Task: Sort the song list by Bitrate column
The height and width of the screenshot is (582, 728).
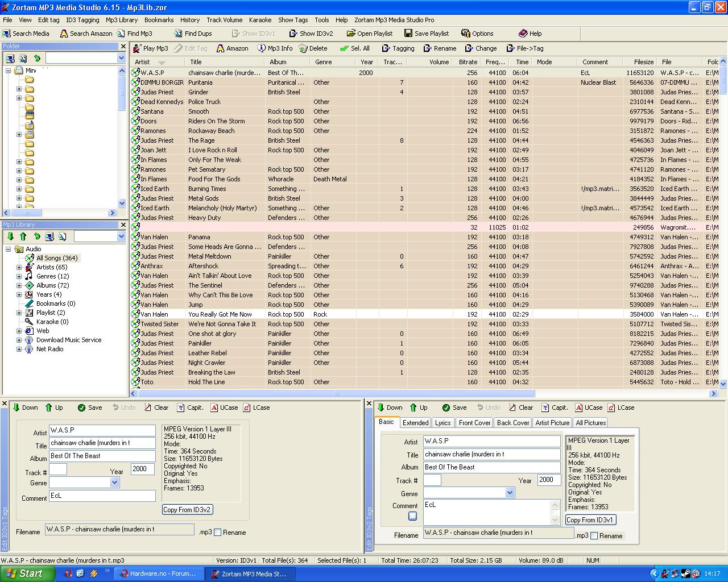Action: tap(468, 62)
